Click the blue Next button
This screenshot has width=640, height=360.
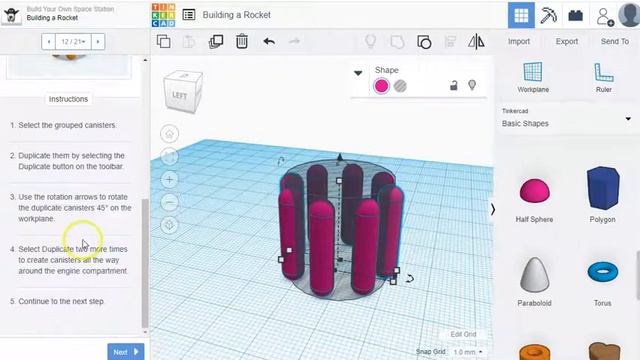[x=126, y=351]
